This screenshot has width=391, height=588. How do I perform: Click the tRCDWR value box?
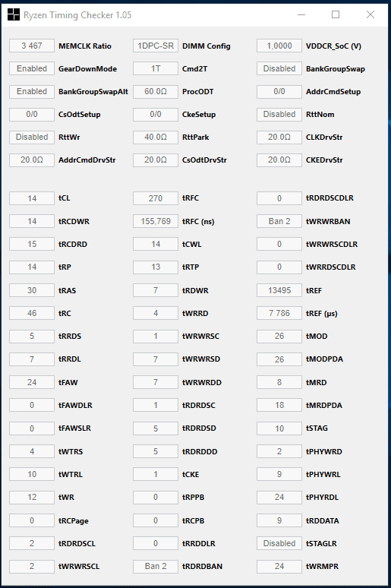pyautogui.click(x=32, y=221)
